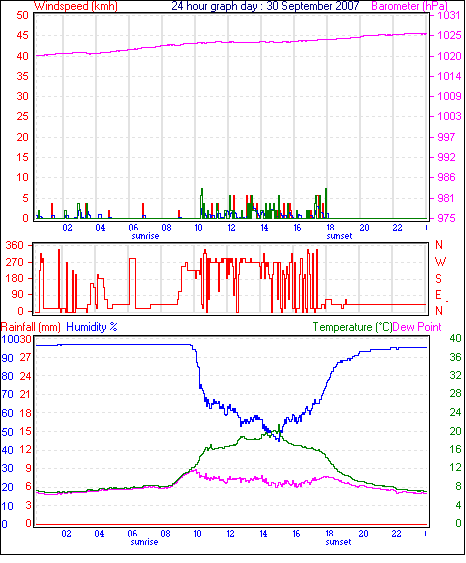The height and width of the screenshot is (563, 466).
Task: Click the sunrise marker under bottom graph
Action: click(x=144, y=542)
